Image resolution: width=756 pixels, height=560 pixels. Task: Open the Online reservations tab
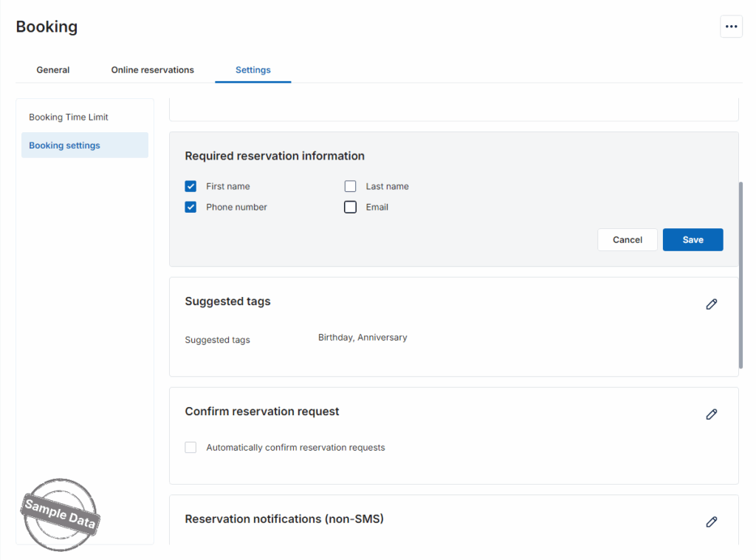tap(152, 70)
